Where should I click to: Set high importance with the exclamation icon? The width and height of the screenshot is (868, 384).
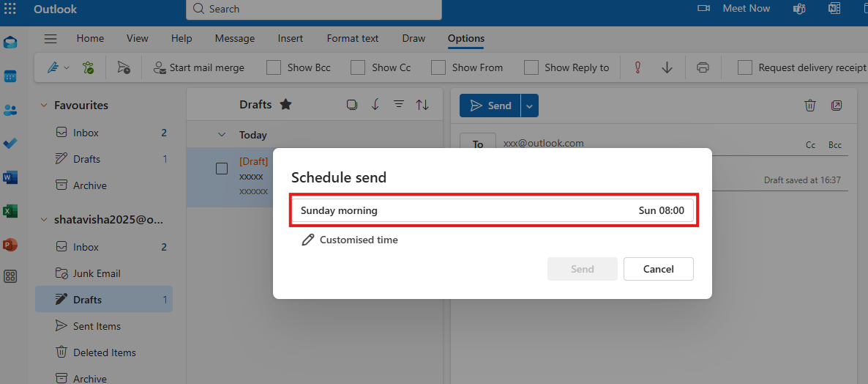tap(637, 67)
